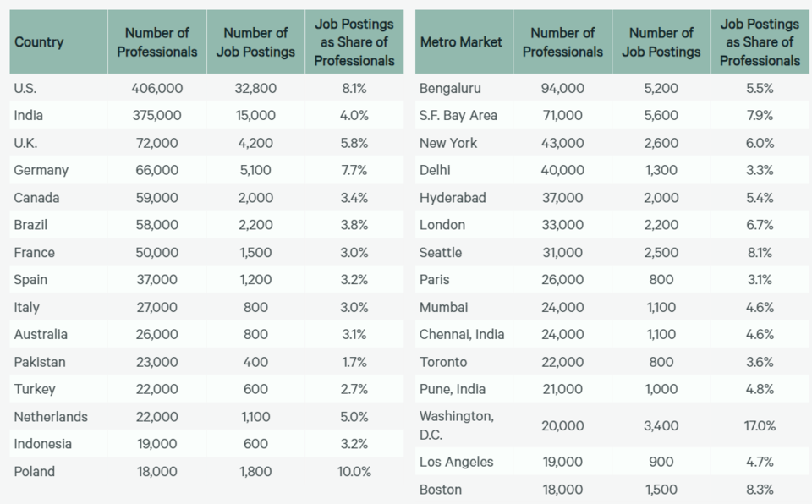The height and width of the screenshot is (504, 812).
Task: Click the U.S. job postings value 32,800
Action: click(x=255, y=88)
